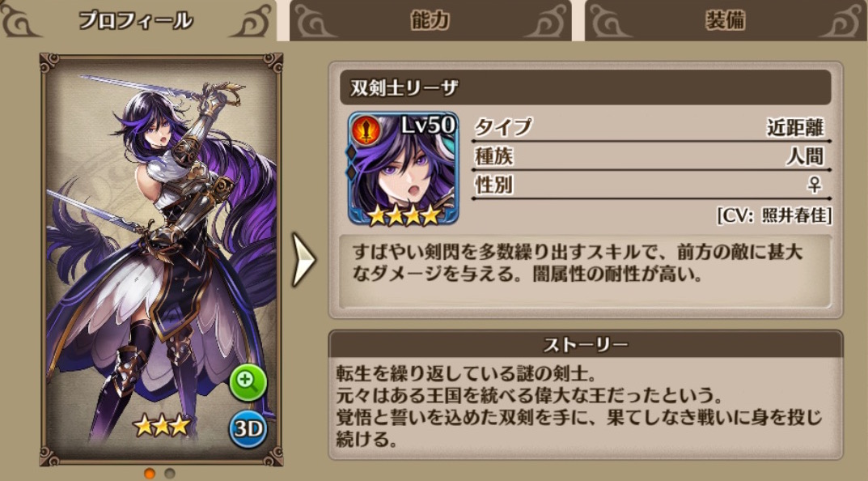Tap the green magnifier zoom icon
The image size is (868, 481).
[x=248, y=382]
